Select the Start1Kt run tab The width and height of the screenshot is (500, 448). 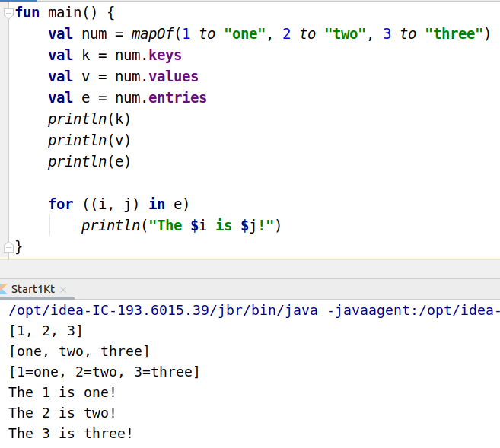click(33, 289)
